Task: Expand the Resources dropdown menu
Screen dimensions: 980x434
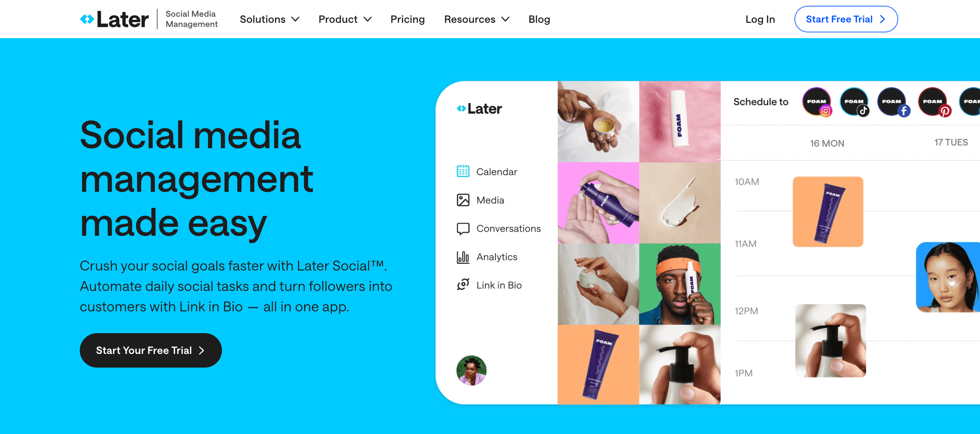Action: 477,19
